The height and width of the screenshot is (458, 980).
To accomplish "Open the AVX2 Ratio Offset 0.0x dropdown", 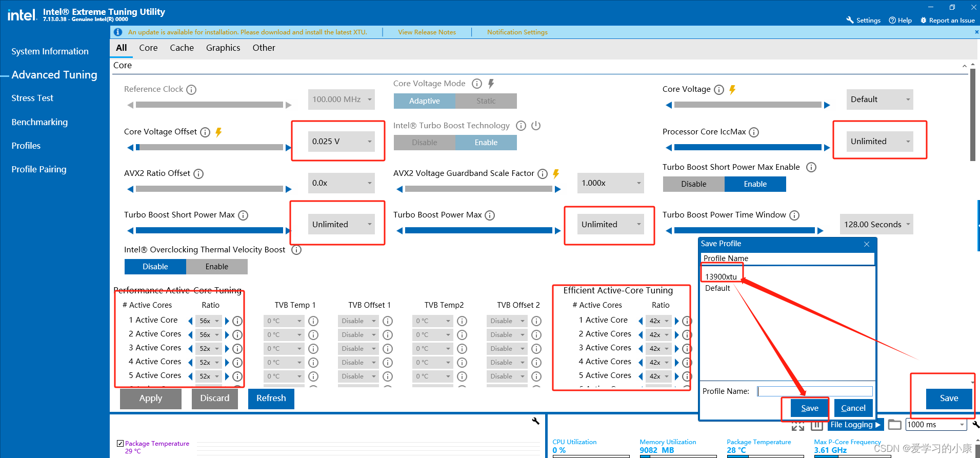I will (342, 183).
